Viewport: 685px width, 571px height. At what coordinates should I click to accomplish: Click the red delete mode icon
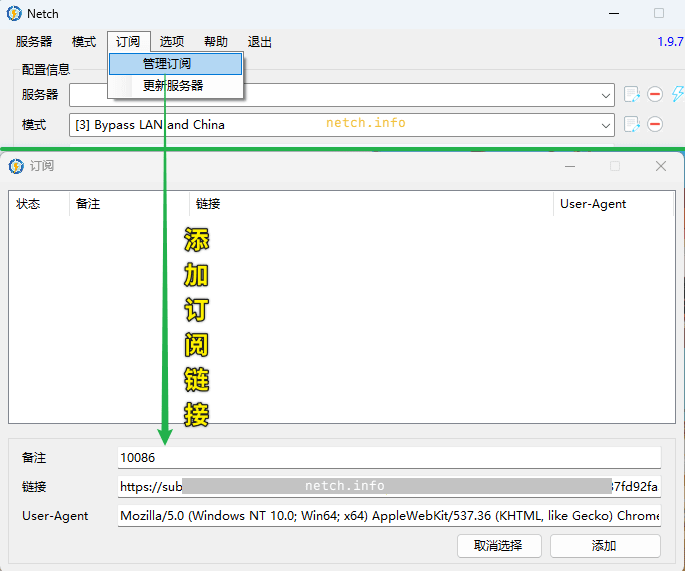pos(655,124)
